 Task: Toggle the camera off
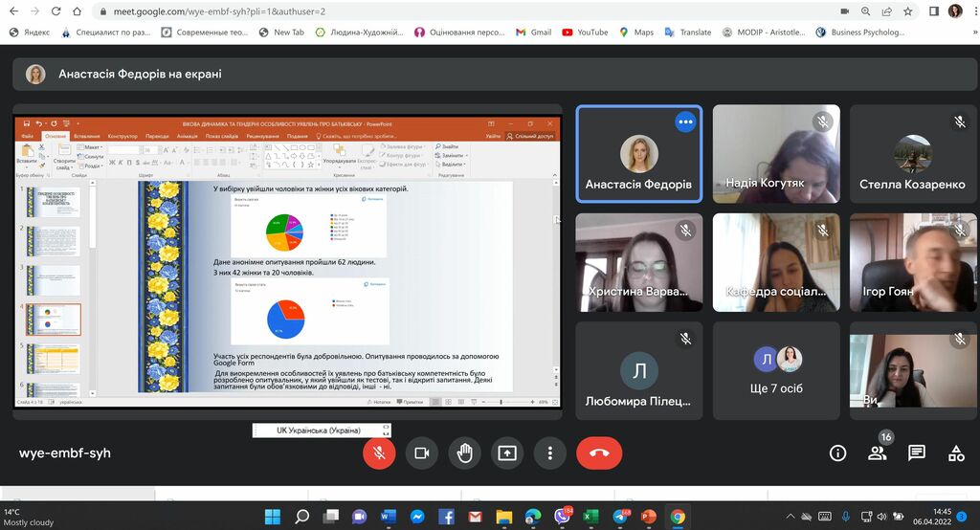click(x=421, y=453)
